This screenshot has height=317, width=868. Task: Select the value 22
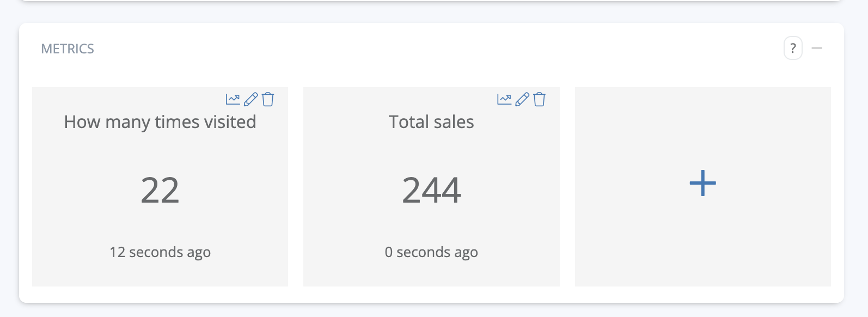160,190
